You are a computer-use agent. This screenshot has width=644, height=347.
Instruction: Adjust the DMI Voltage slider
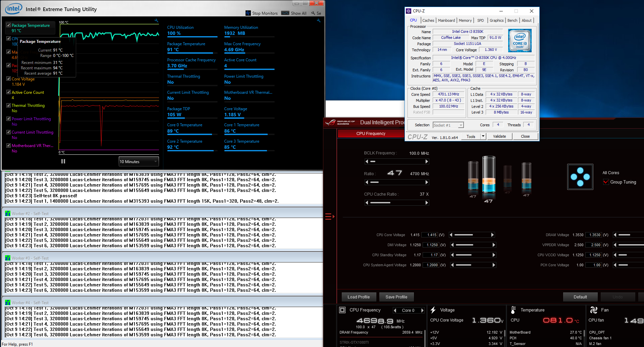pos(473,245)
